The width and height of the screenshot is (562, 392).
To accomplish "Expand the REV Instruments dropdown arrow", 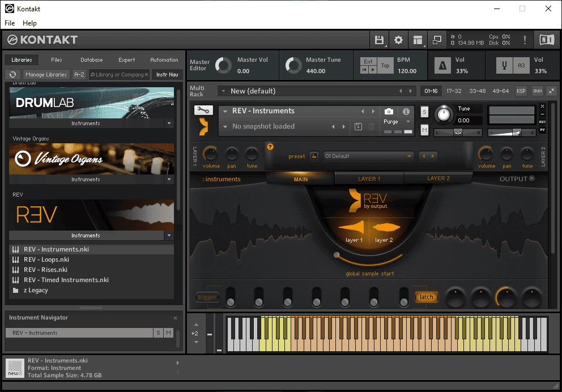I will (x=169, y=236).
